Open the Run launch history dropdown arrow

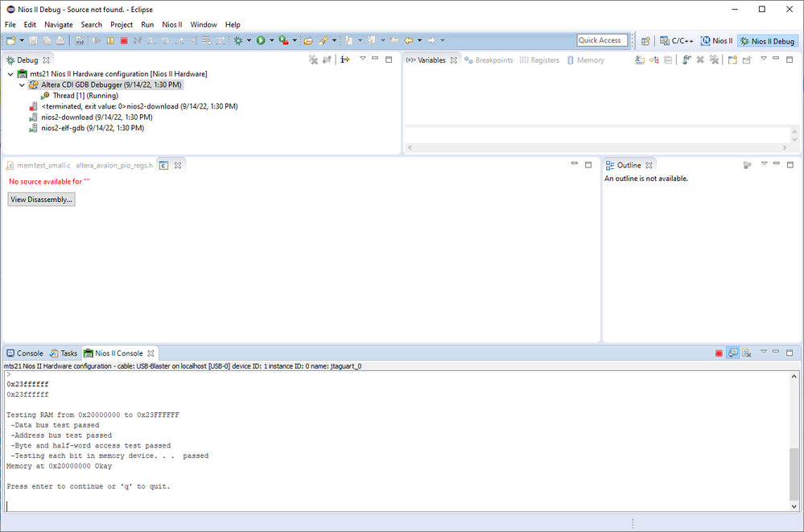(272, 40)
